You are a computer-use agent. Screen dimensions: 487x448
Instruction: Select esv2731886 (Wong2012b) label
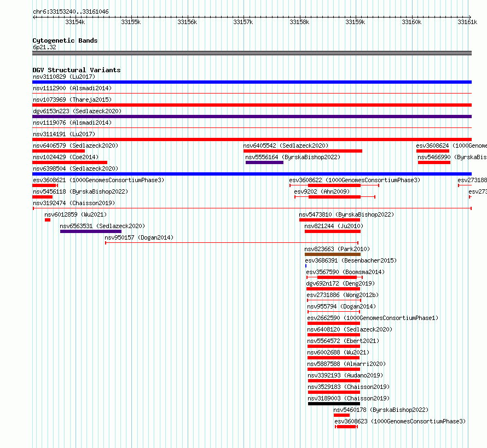(x=343, y=295)
